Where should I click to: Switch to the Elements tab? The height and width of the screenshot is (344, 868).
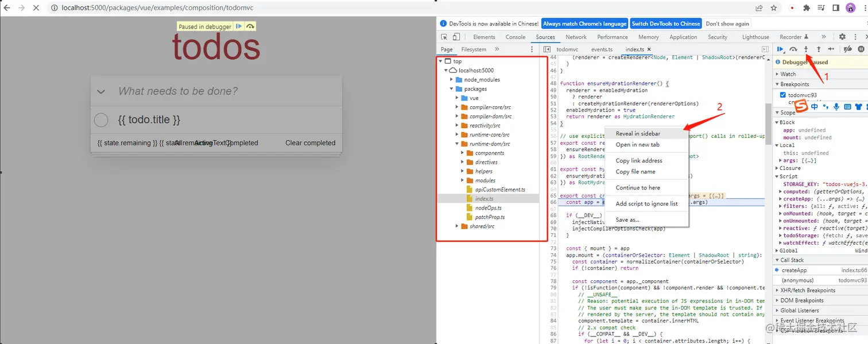484,37
